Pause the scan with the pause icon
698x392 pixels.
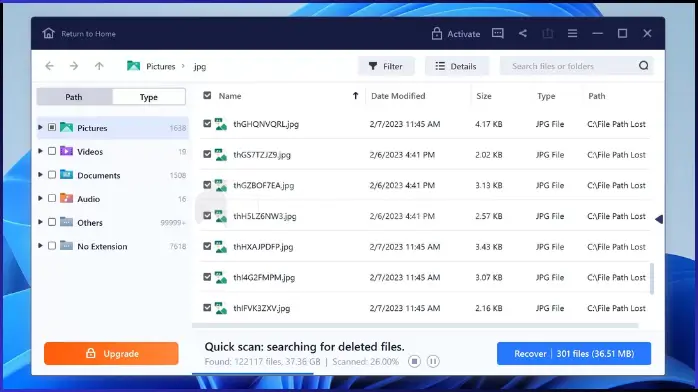pos(433,361)
